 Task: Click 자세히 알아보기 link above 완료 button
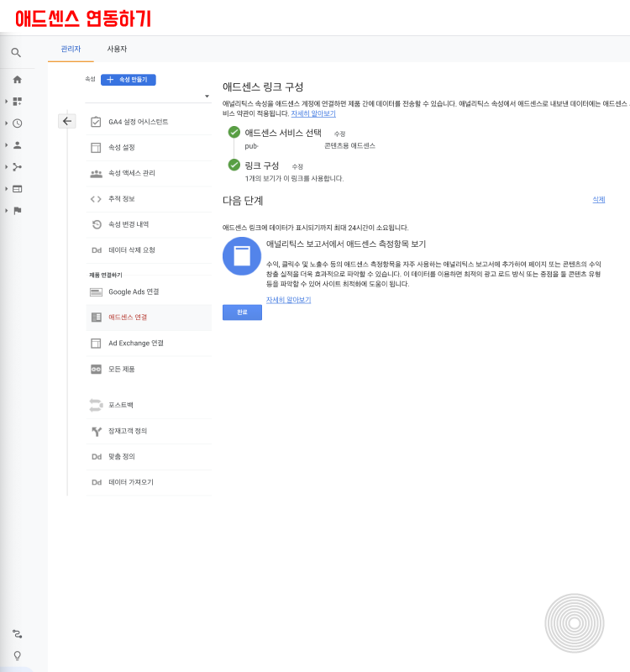tap(288, 300)
